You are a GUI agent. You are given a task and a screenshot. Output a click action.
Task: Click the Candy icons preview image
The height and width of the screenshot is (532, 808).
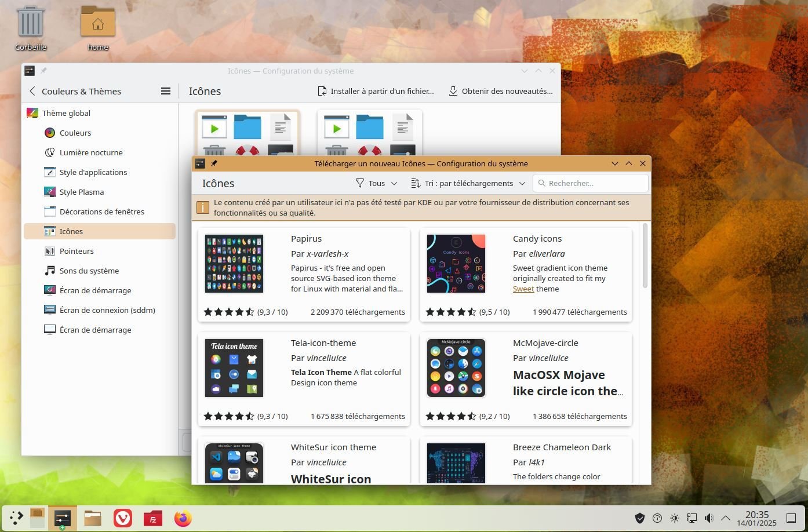pos(456,264)
